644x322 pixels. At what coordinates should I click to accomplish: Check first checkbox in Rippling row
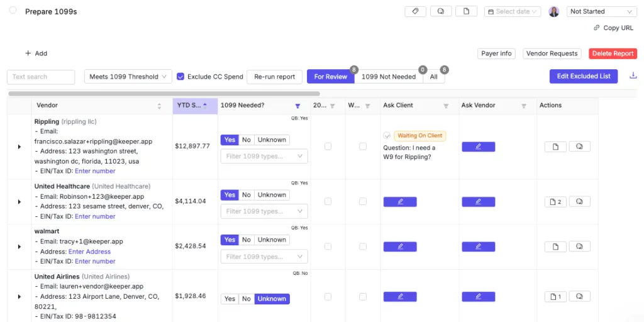tap(328, 146)
